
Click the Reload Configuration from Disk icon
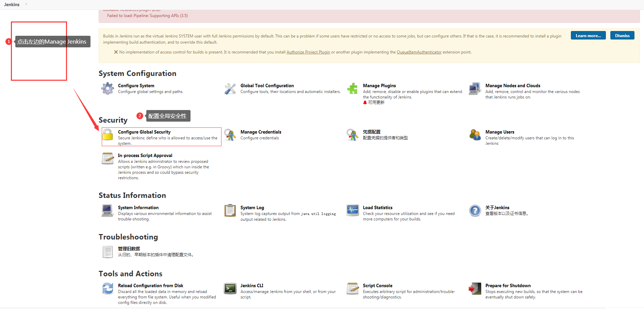[108, 289]
